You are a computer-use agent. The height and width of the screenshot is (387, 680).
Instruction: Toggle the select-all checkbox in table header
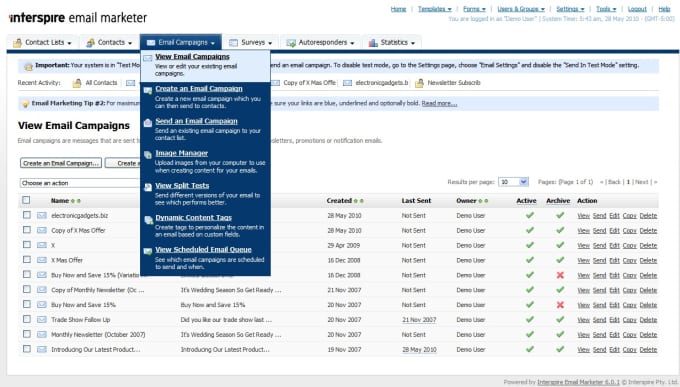(x=26, y=200)
